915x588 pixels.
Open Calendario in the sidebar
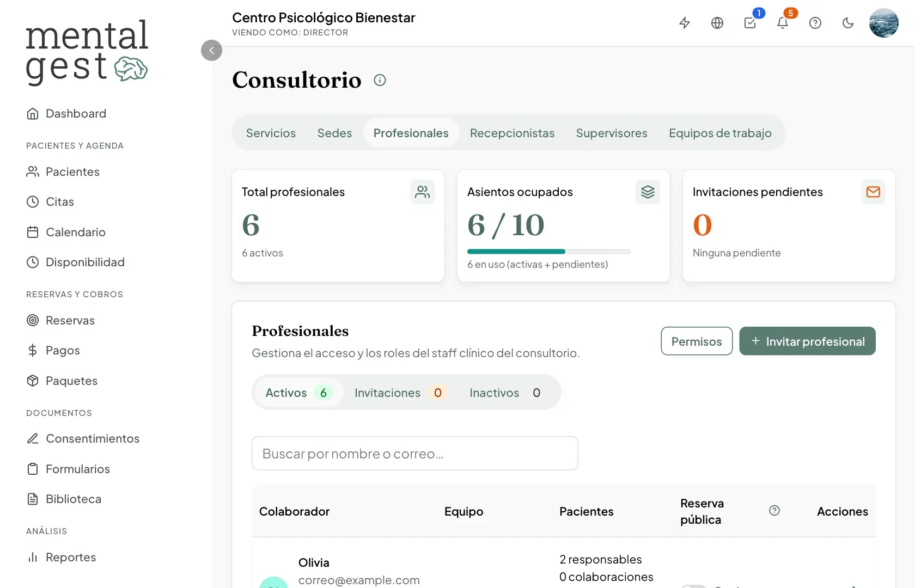(x=66, y=232)
